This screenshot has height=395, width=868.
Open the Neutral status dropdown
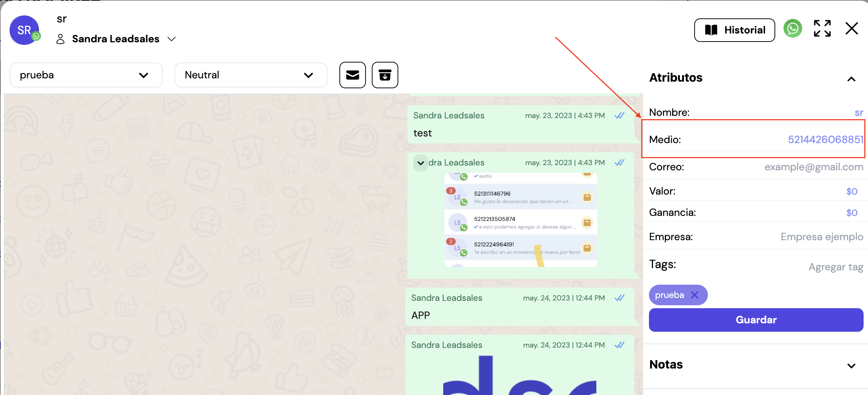tap(251, 75)
